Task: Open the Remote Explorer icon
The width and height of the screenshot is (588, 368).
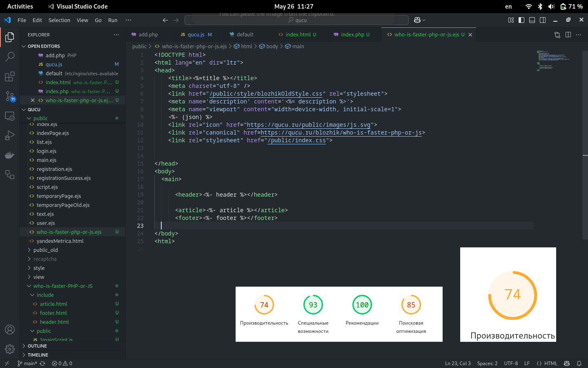Action: click(10, 116)
